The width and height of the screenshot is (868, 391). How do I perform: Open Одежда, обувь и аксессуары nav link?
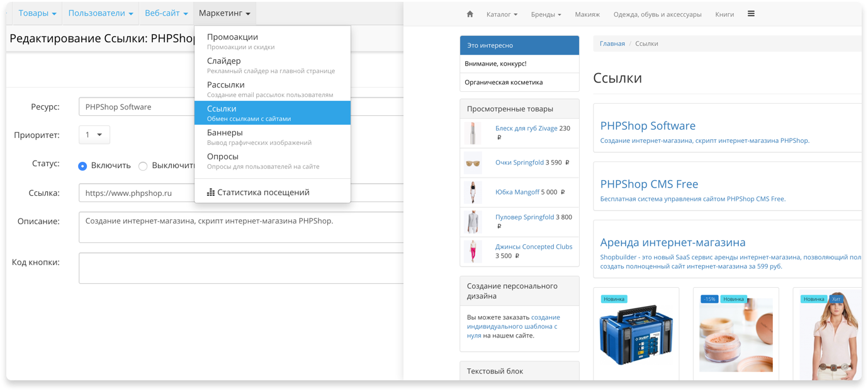[x=657, y=14]
